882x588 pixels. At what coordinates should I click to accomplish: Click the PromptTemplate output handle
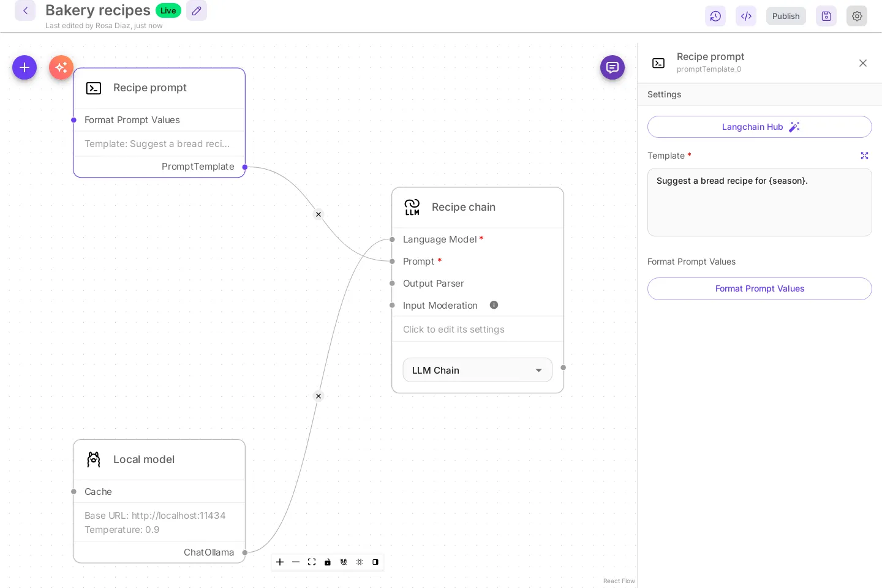pos(245,167)
